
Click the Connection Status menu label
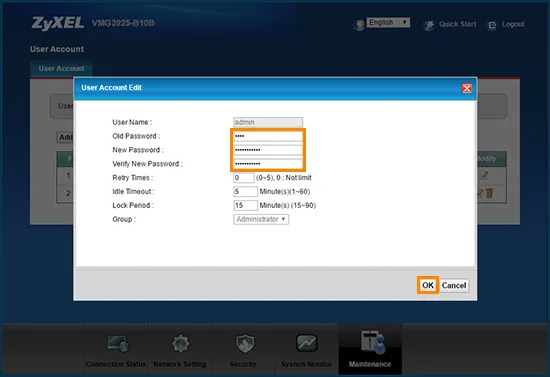pyautogui.click(x=116, y=364)
